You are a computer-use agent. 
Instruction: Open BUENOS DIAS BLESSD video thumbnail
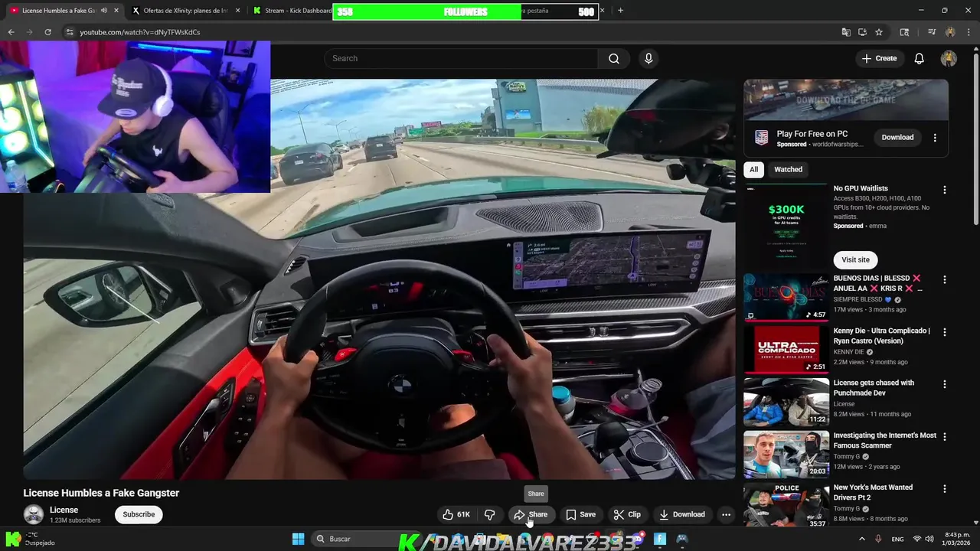786,297
